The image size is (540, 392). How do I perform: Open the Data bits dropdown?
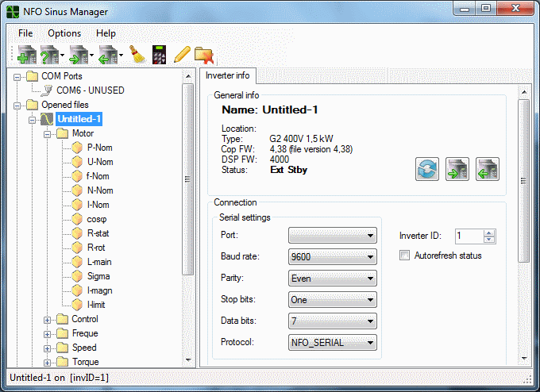pyautogui.click(x=332, y=321)
